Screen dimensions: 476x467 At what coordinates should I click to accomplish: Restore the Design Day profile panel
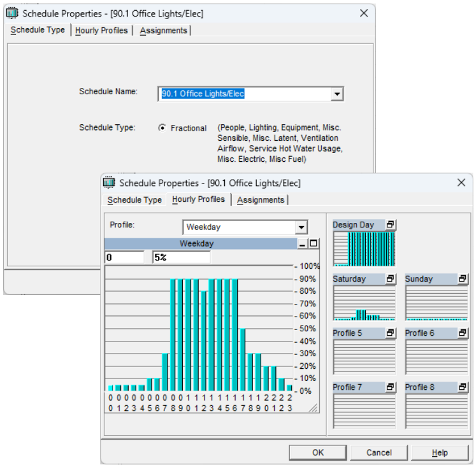pos(390,225)
